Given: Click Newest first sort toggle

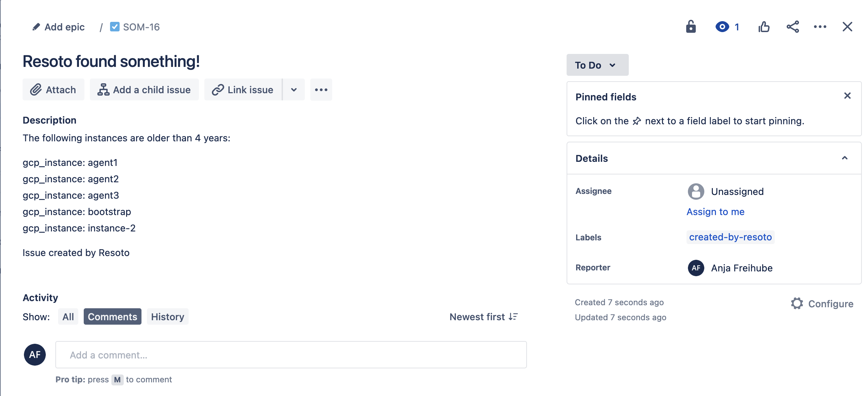Looking at the screenshot, I should pyautogui.click(x=483, y=316).
